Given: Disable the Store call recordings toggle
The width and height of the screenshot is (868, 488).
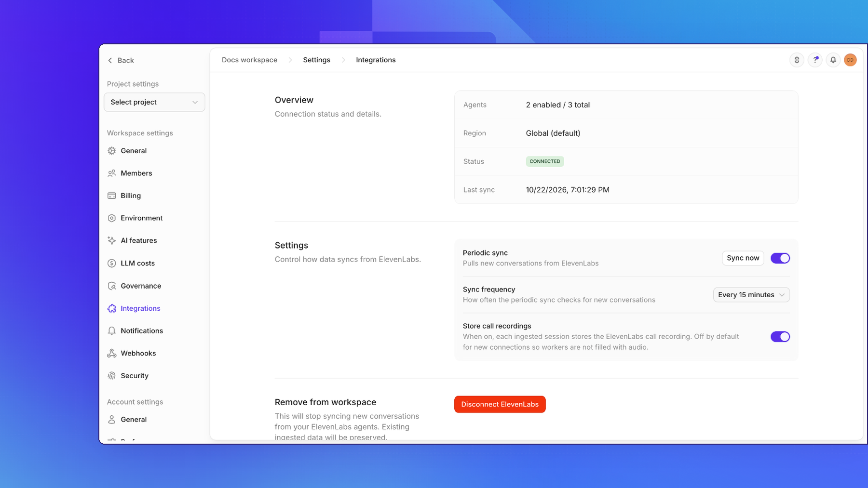Looking at the screenshot, I should 780,337.
